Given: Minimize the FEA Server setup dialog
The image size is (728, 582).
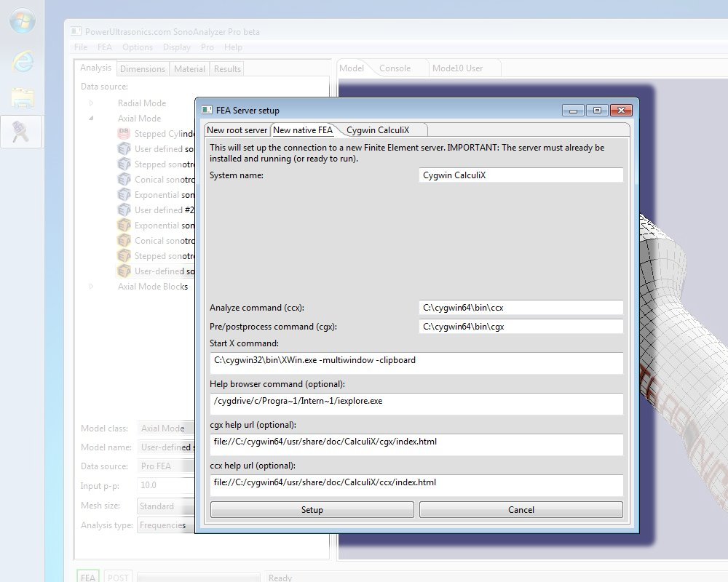Looking at the screenshot, I should click(x=573, y=111).
